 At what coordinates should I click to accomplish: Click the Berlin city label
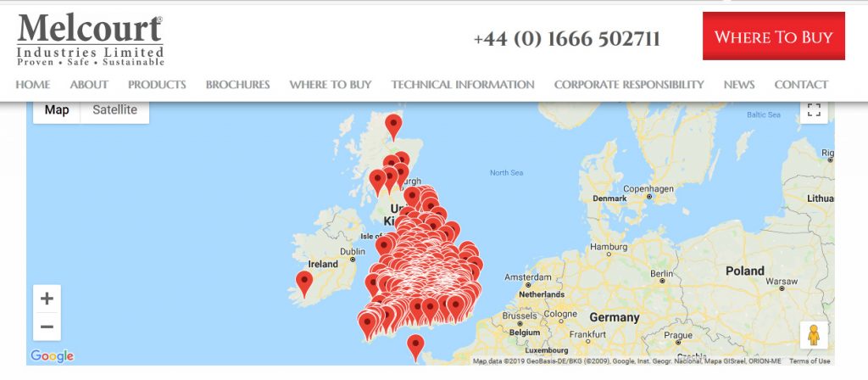[661, 274]
